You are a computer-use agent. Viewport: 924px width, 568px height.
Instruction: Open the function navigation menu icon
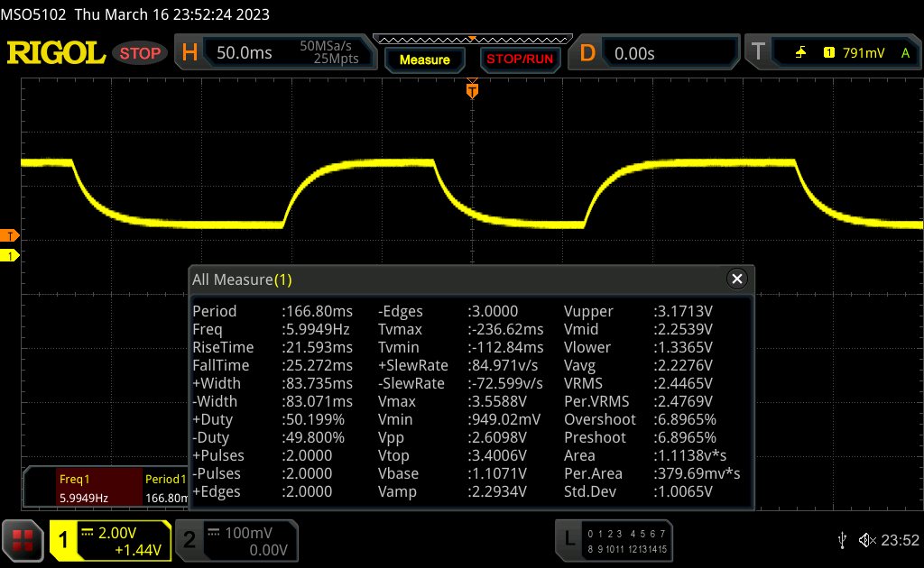(23, 540)
